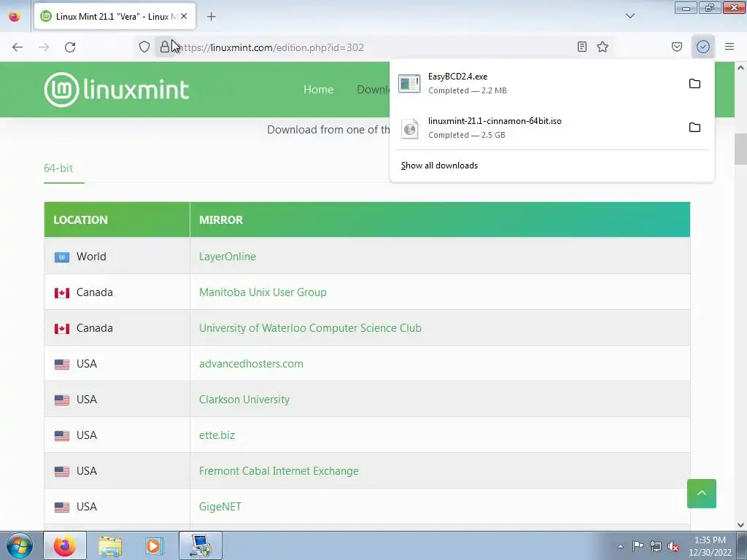Open the LayerOnline mirror link
747x560 pixels.
point(228,256)
